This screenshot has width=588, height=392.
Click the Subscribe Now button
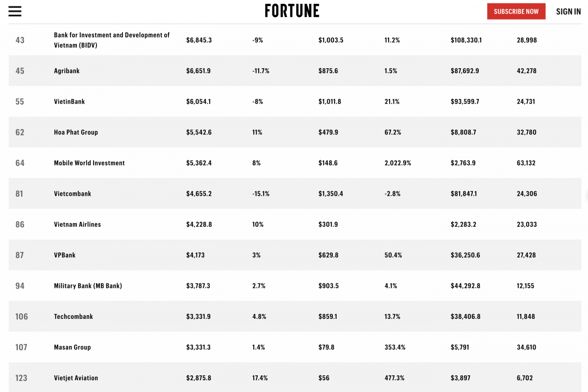tap(516, 11)
